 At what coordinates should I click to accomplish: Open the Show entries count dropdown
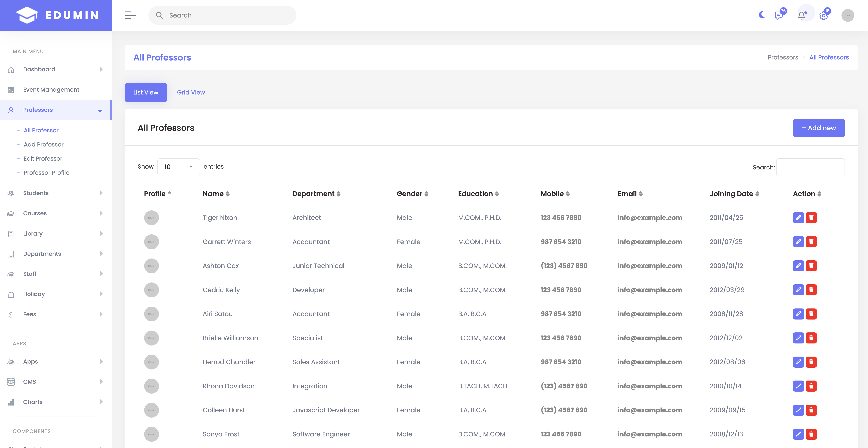coord(178,167)
